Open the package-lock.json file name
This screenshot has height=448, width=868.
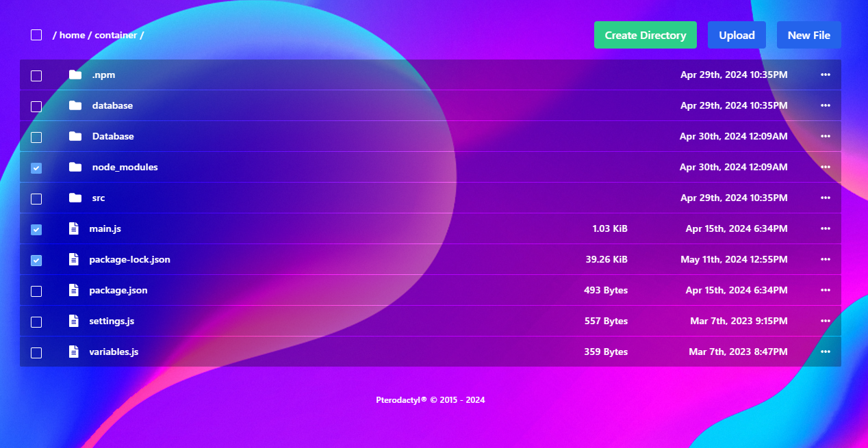coord(129,259)
